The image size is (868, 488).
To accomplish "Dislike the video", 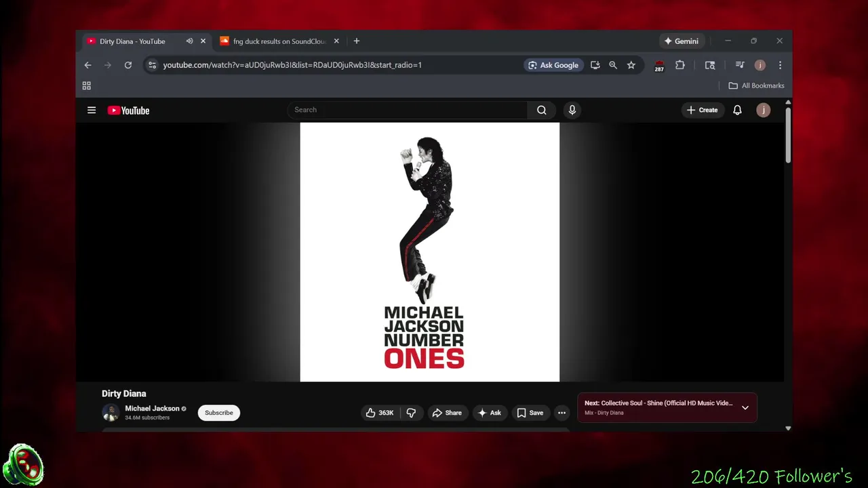I will (x=411, y=413).
